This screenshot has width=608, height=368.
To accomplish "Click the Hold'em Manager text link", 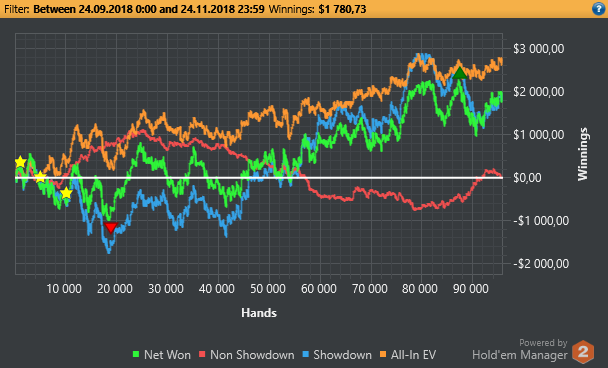I will (x=520, y=355).
